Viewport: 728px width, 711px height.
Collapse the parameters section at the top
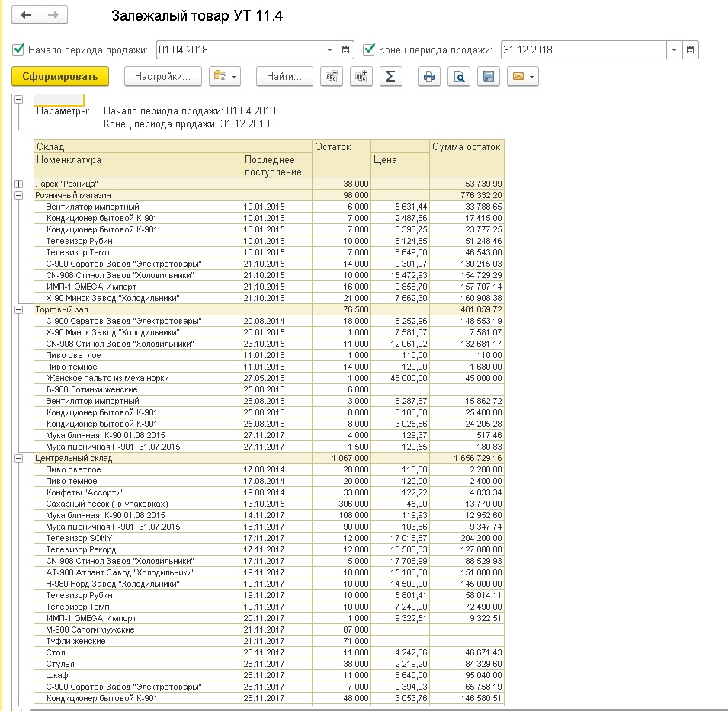18,99
